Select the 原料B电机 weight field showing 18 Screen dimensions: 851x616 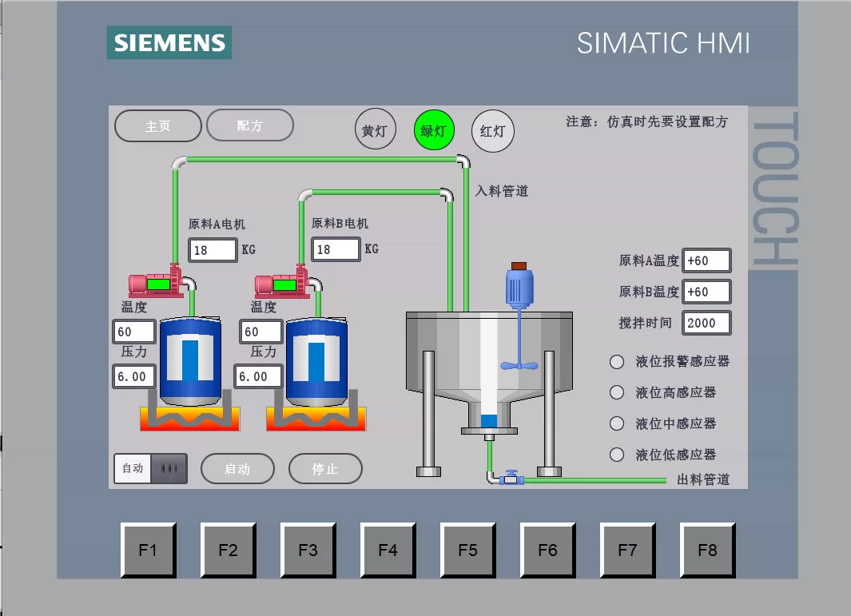(336, 249)
